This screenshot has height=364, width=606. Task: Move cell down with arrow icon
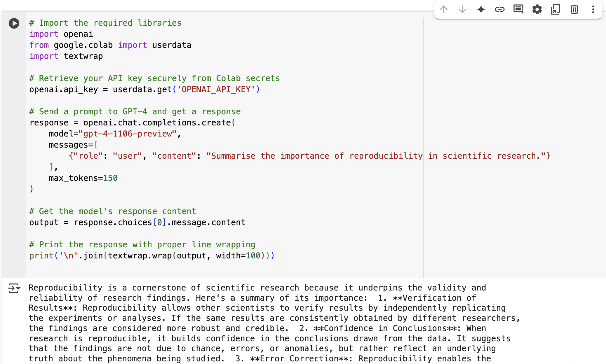(x=462, y=9)
